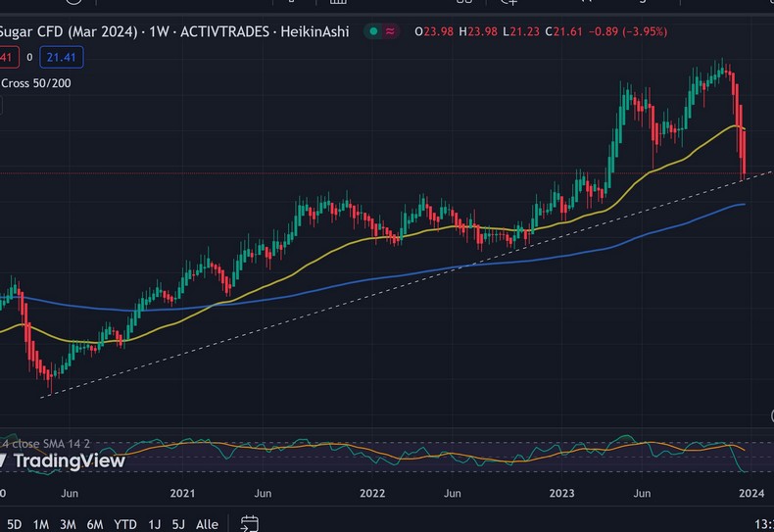The height and width of the screenshot is (532, 774).
Task: Click the blue 21.41 buy price button
Action: pos(61,57)
